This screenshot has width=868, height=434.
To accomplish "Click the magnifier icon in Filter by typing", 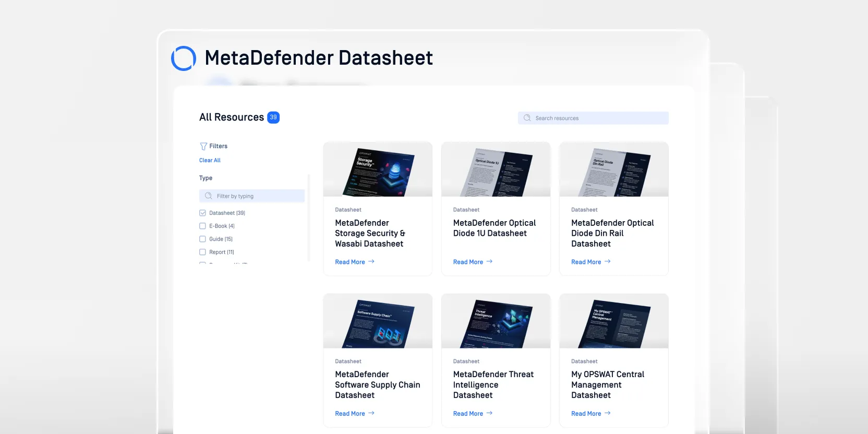I will coord(209,196).
